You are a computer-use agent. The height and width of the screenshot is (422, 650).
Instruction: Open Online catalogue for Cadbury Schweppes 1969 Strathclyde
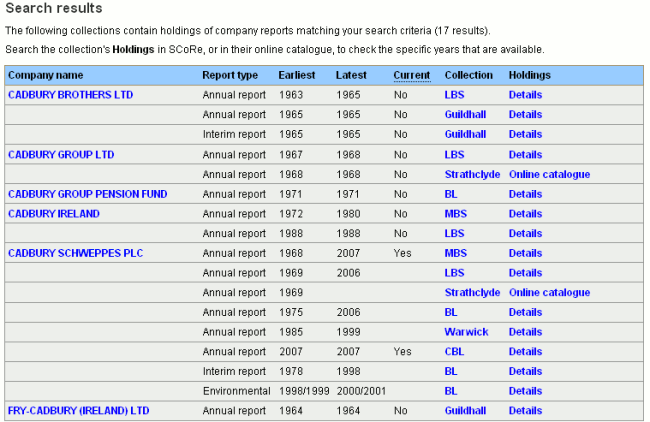point(549,293)
